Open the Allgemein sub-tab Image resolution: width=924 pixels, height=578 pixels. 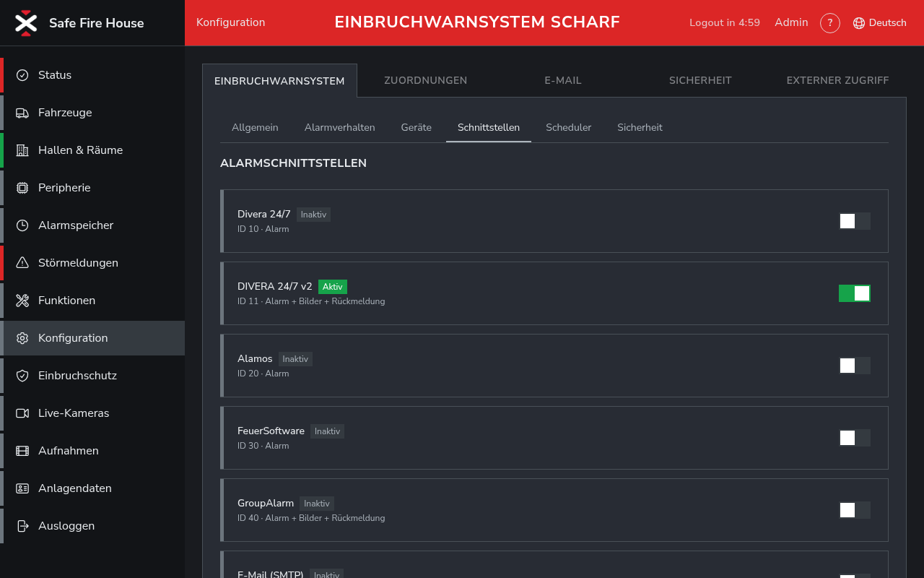(255, 128)
